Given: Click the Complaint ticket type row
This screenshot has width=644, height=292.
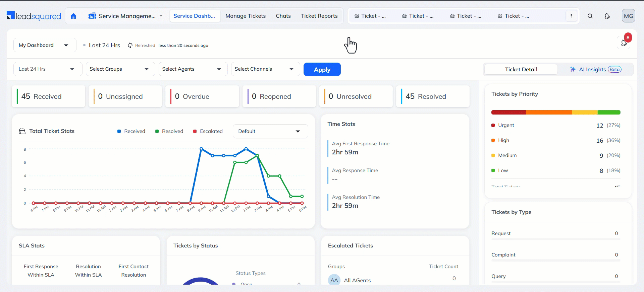Looking at the screenshot, I should (x=556, y=256).
